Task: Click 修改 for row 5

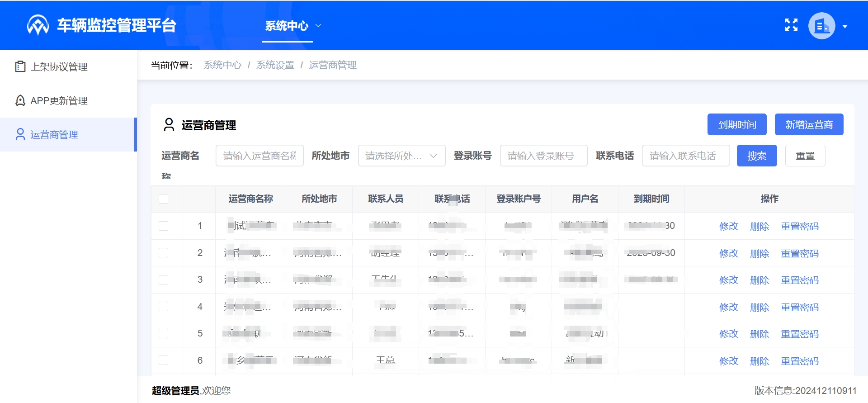Action: pos(729,334)
